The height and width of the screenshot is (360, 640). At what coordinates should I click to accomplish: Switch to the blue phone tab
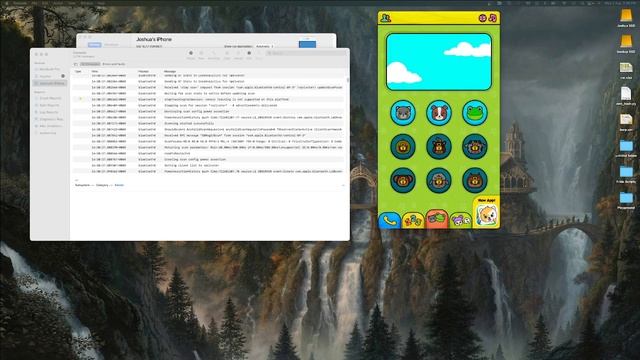point(389,220)
